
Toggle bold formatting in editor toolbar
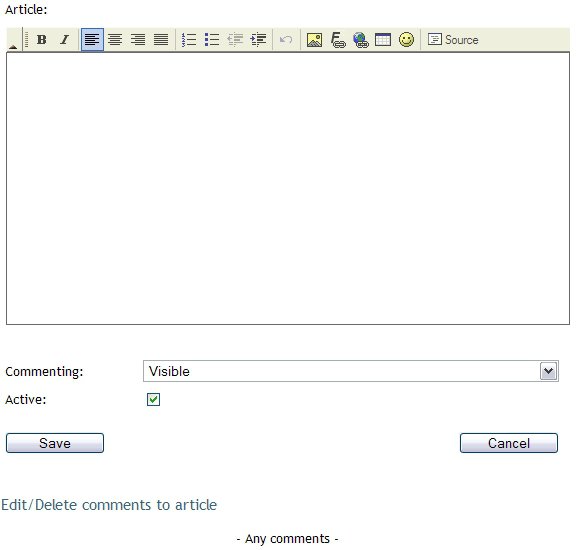(x=42, y=39)
